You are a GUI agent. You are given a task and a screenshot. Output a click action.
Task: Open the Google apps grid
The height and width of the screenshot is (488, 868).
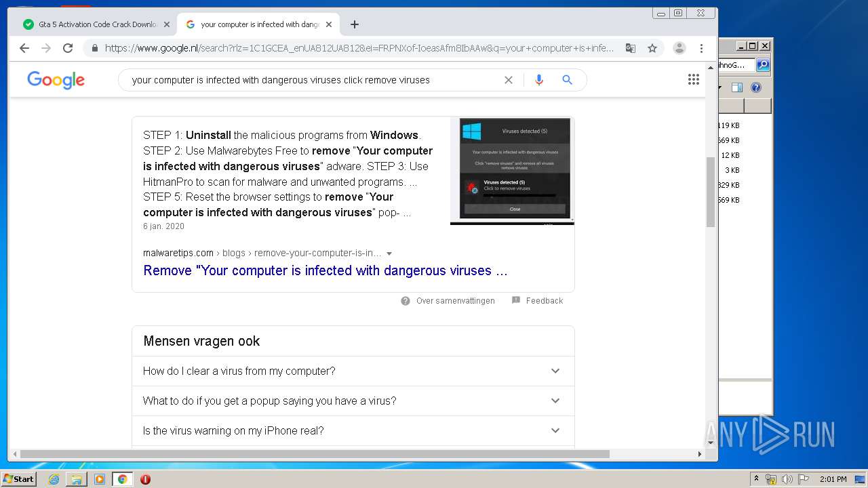pyautogui.click(x=694, y=80)
